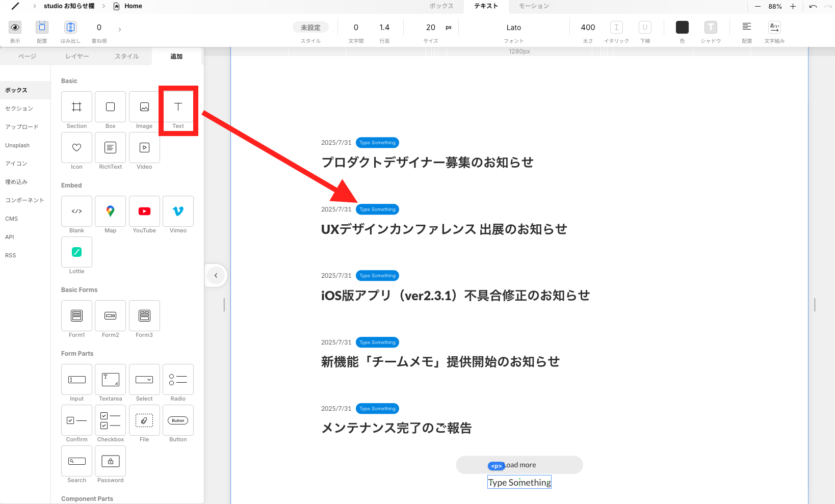Toggle underline on the text

coord(644,27)
